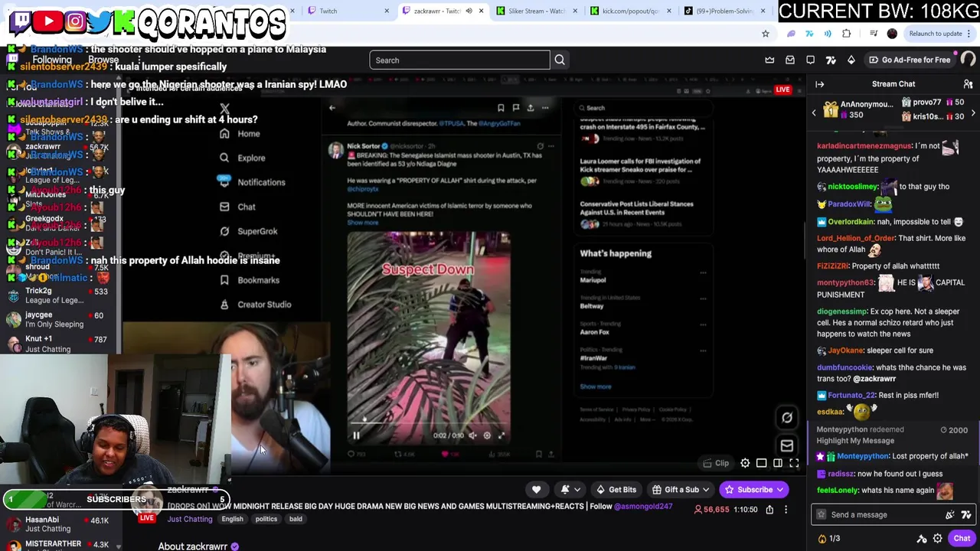Viewport: 980px width, 551px height.
Task: Open HasanAbi channel in sidebar
Action: pos(60,524)
